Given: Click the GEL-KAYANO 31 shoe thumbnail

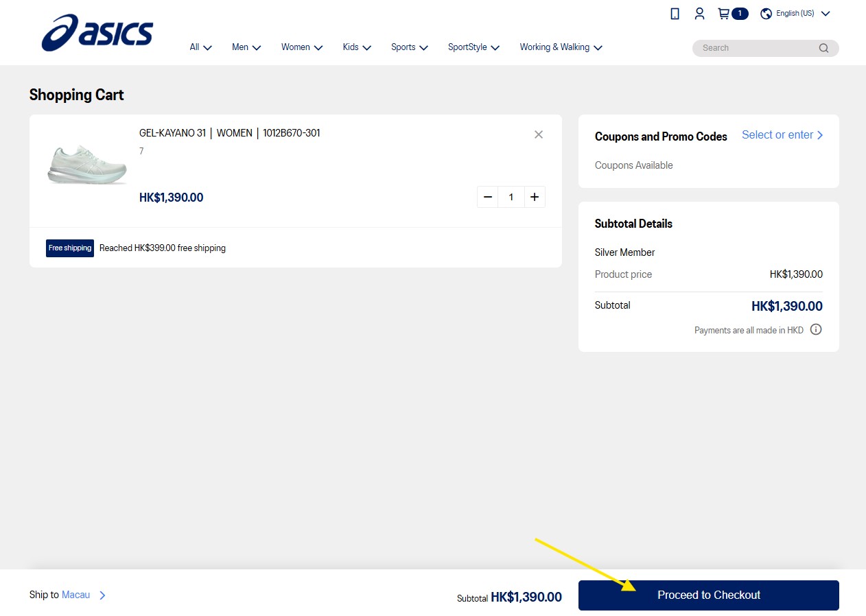Looking at the screenshot, I should tap(87, 165).
